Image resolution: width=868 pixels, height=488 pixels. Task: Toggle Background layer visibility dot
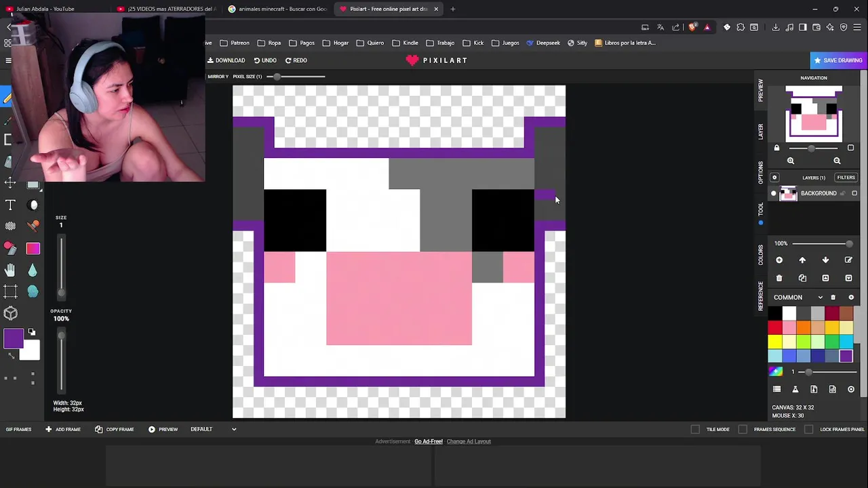click(774, 194)
